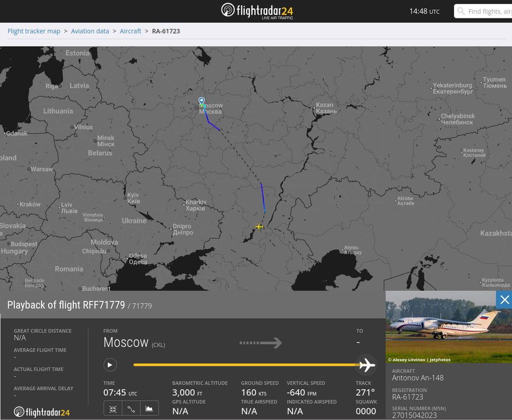The width and height of the screenshot is (512, 420).
Task: Click the RA-61723 registration value in the aircraft panel
Action: [x=408, y=397]
